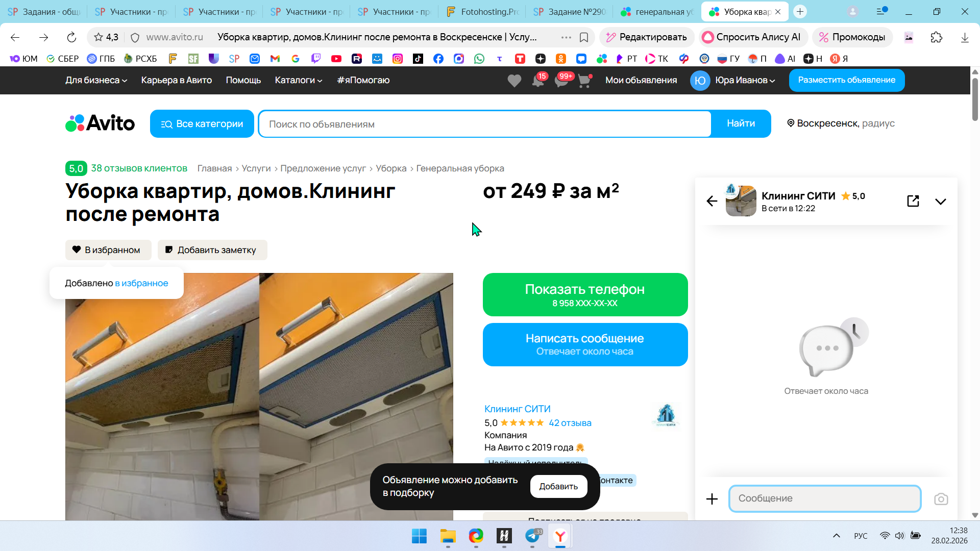Click '38 отзывов клиентов' link
This screenshot has width=980, height=551.
pyautogui.click(x=139, y=168)
